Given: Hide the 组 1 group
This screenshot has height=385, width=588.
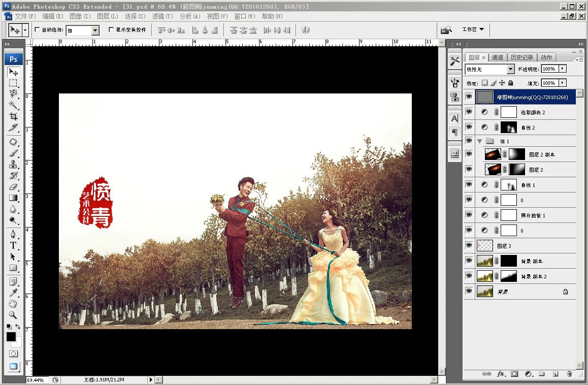Looking at the screenshot, I should tap(469, 141).
